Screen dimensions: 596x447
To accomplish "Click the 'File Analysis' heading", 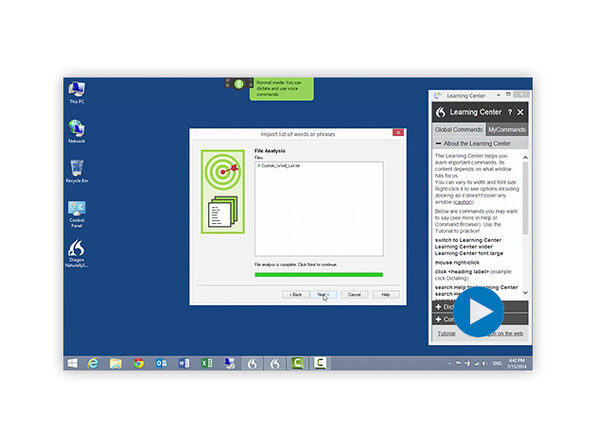I will (x=269, y=151).
